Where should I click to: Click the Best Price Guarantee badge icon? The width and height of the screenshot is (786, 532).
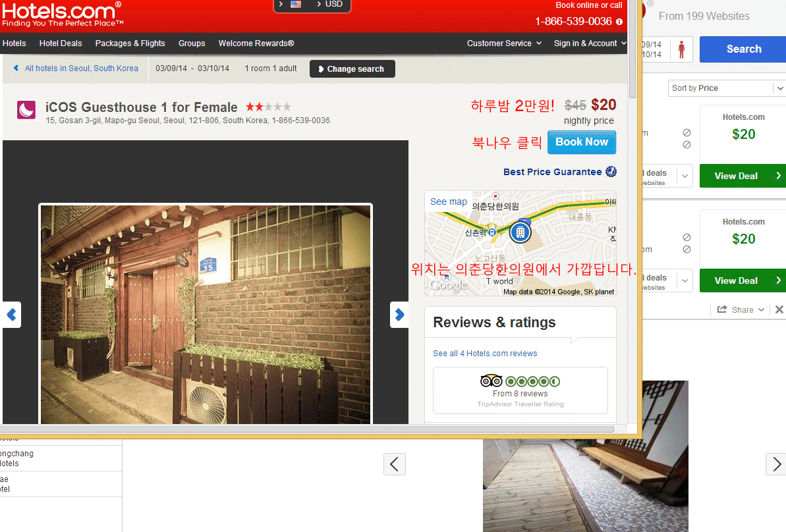coord(611,172)
